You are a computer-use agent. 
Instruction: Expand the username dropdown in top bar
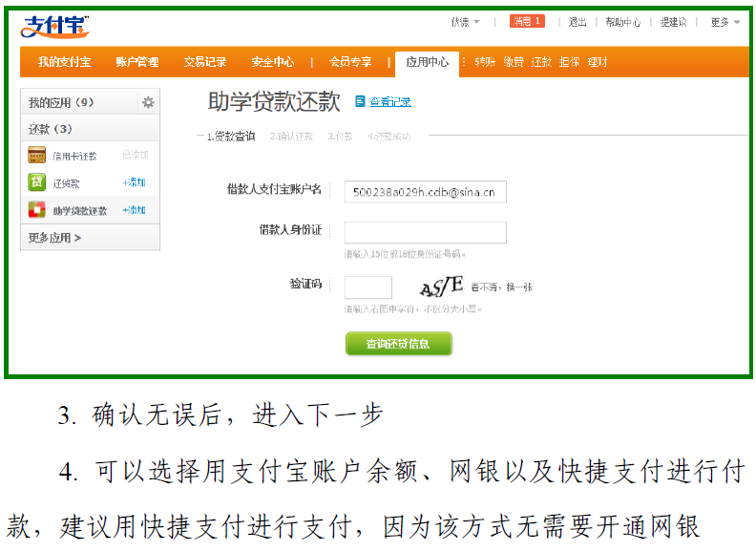465,22
